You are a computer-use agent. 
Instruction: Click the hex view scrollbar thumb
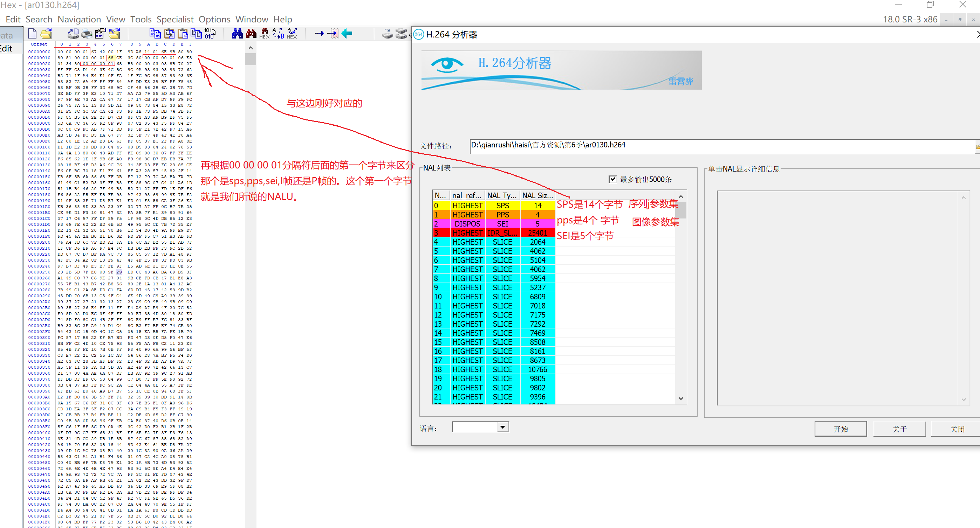[250, 59]
